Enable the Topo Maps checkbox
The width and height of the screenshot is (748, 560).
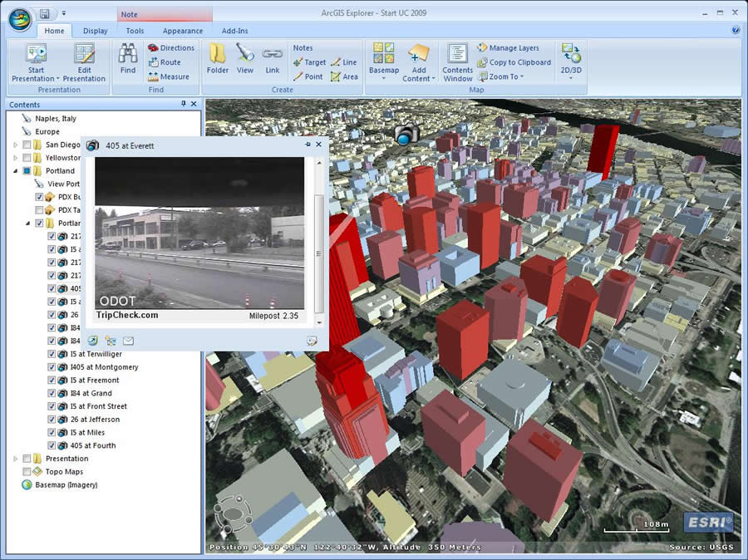pos(27,472)
